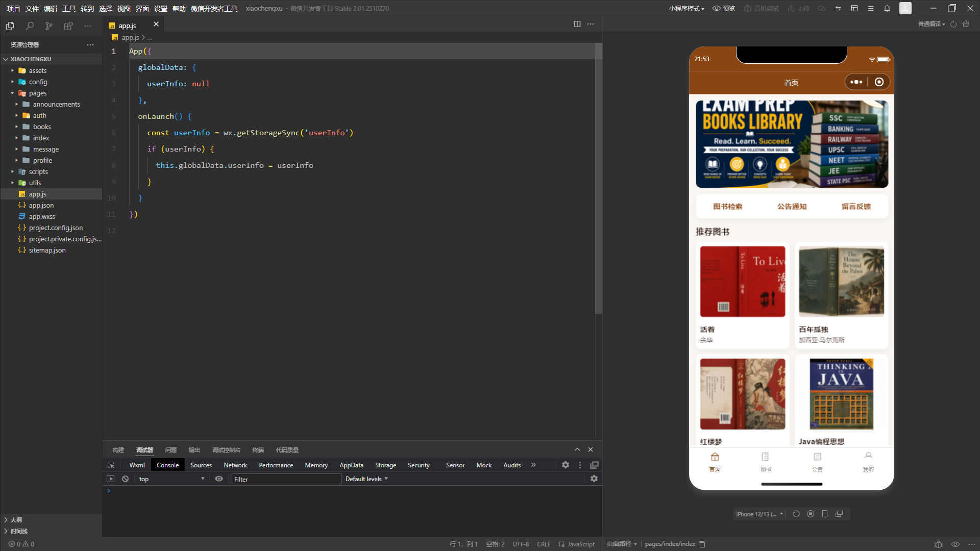
Task: Open the 小程序模式 mode dropdown
Action: [687, 9]
